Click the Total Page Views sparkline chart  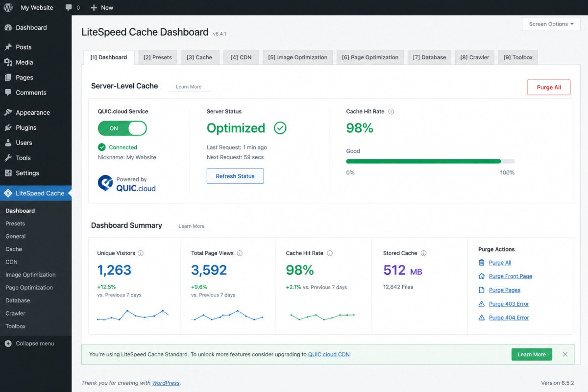227,315
